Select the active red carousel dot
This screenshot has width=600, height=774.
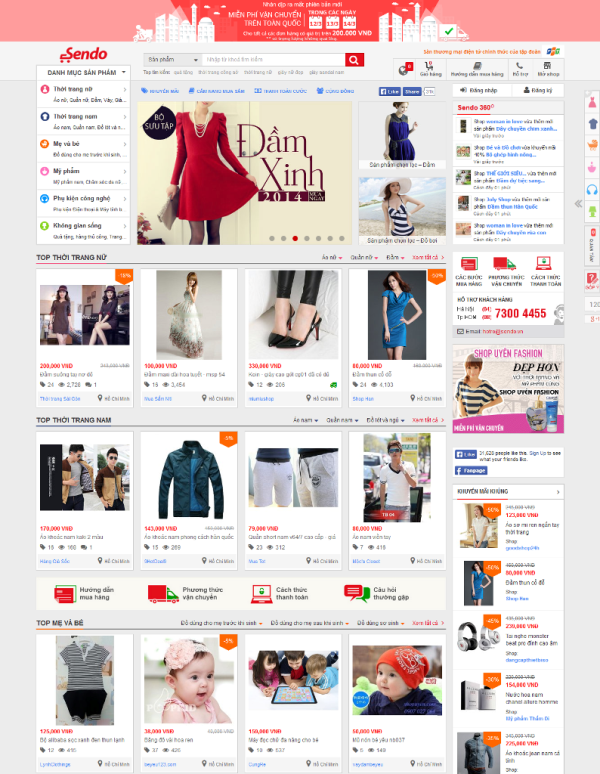pyautogui.click(x=294, y=238)
